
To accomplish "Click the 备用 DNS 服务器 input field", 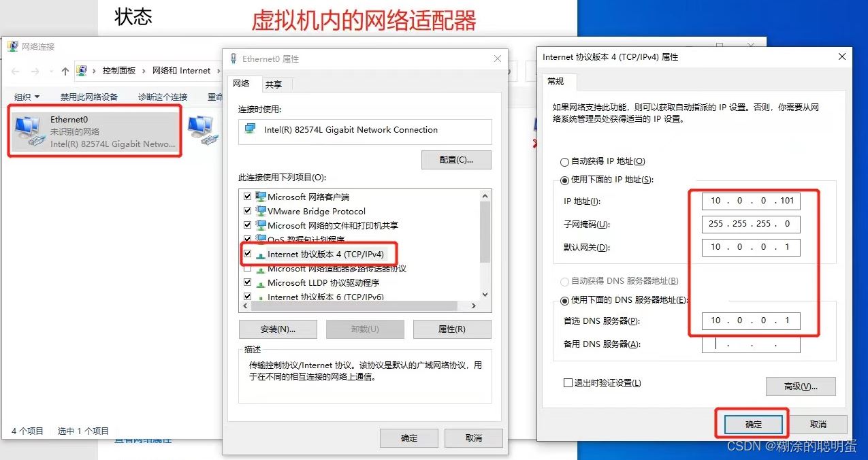I will click(x=751, y=344).
